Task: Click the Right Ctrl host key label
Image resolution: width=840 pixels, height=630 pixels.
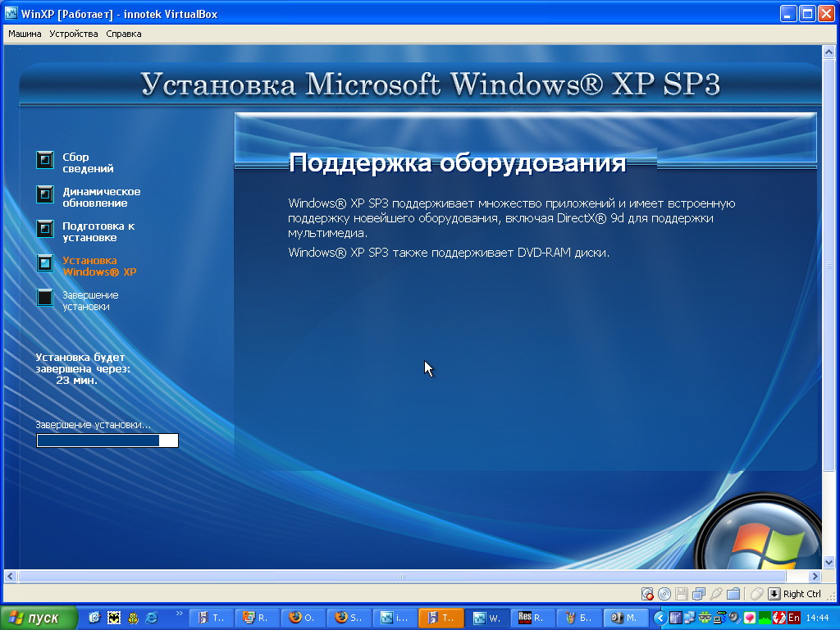Action: (x=802, y=594)
